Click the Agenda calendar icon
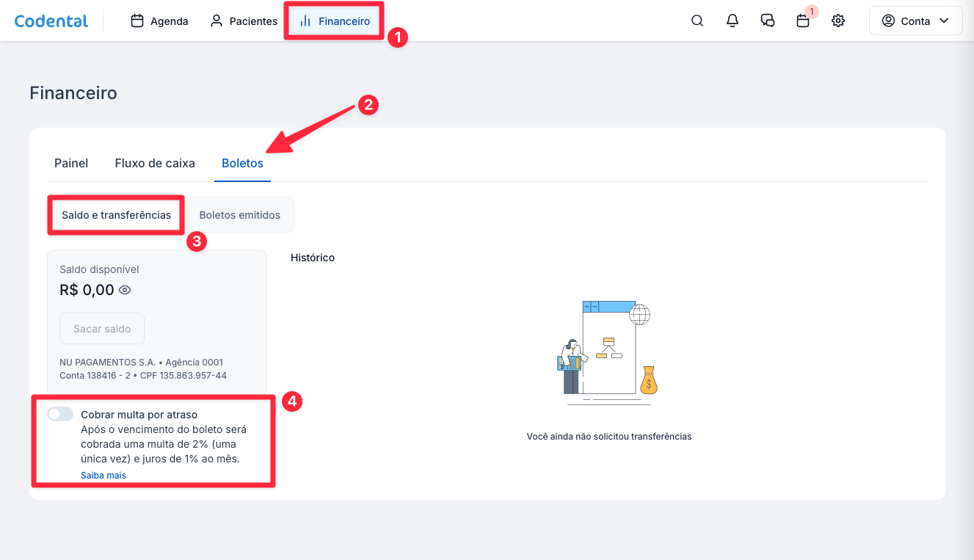Image resolution: width=974 pixels, height=560 pixels. tap(137, 21)
